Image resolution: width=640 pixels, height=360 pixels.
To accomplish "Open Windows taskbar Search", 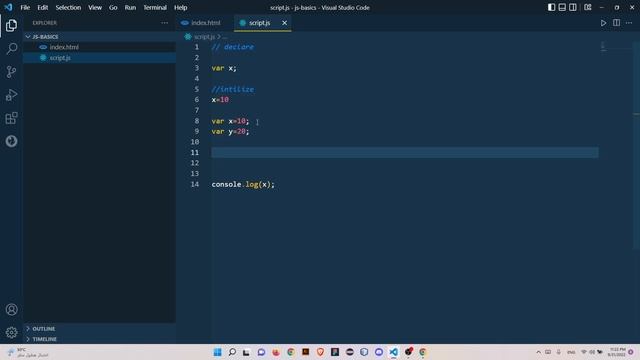I will point(232,352).
